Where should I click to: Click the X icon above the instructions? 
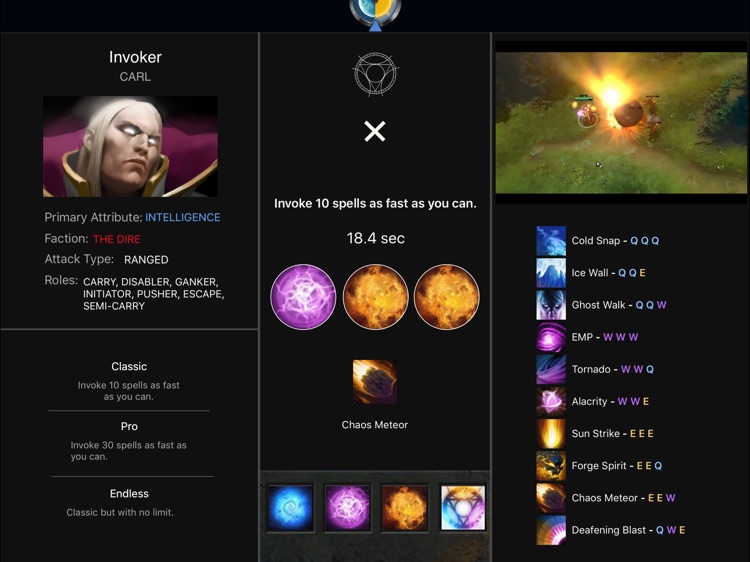(375, 131)
